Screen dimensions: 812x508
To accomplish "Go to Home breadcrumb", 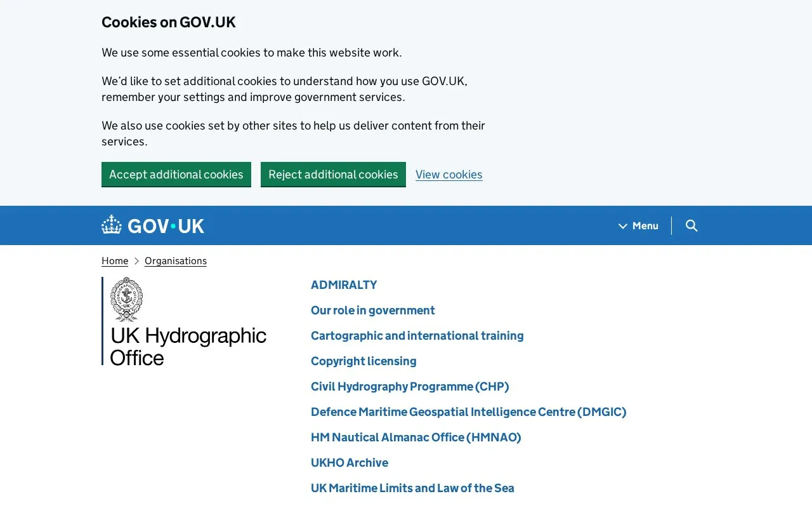I will coord(115,261).
